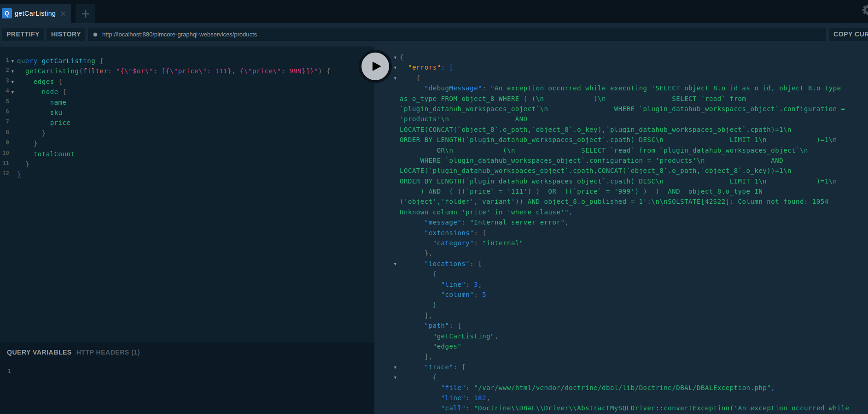Image resolution: width=868 pixels, height=414 pixels.
Task: Fold the node block on line 4
Action: pos(12,92)
